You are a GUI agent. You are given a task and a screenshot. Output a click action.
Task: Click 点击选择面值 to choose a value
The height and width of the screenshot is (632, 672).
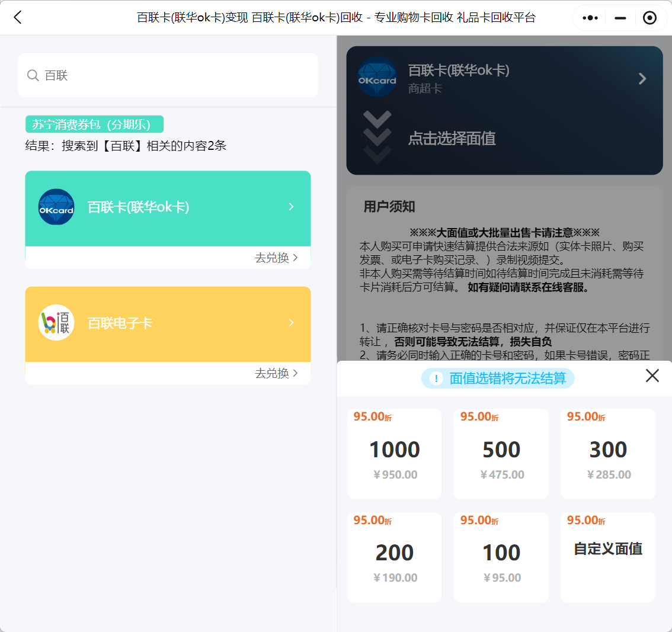coord(452,139)
